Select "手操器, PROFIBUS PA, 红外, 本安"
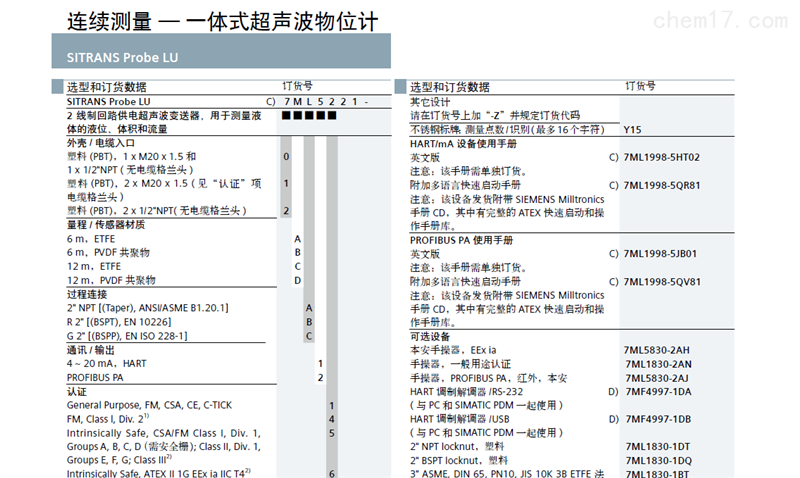 pos(489,378)
